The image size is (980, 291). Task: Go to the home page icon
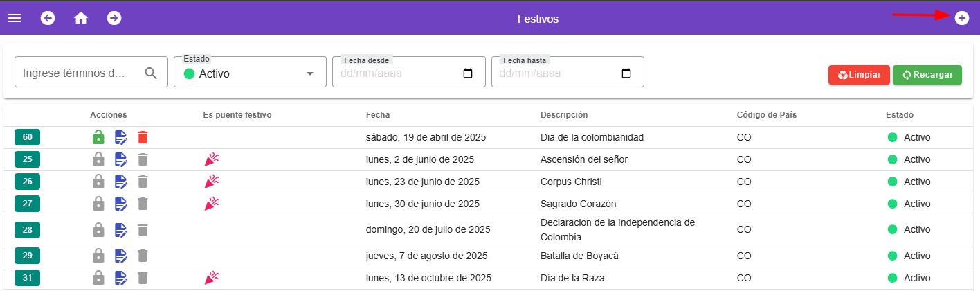(81, 18)
